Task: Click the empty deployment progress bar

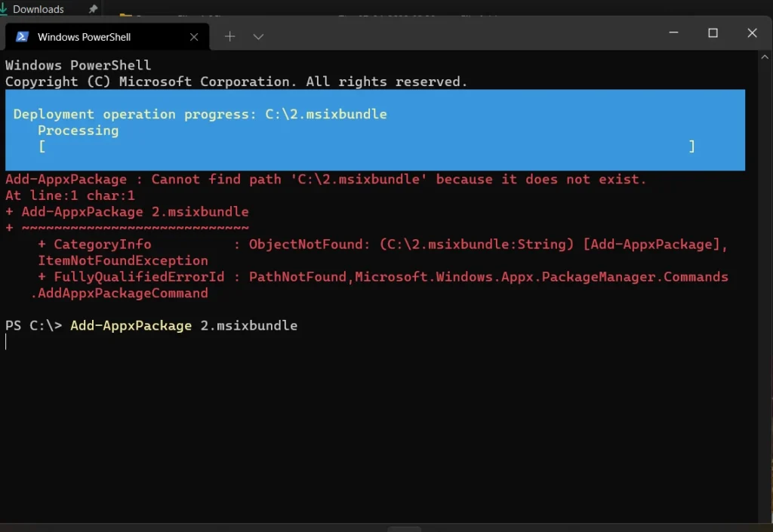Action: [x=367, y=146]
